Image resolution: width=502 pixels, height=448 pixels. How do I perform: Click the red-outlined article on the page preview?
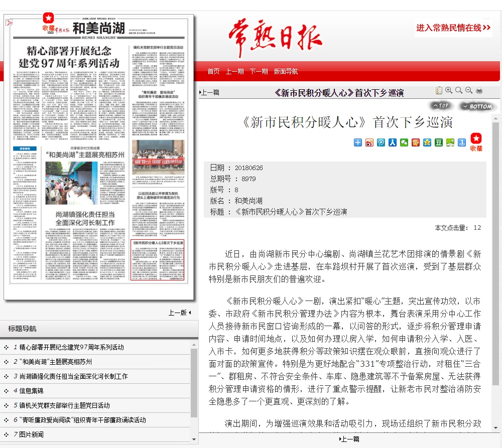point(158,260)
